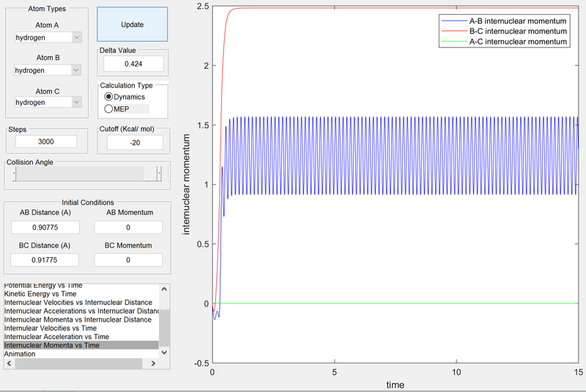The image size is (586, 392).
Task: Select Kinetic Energy vs Time
Action: click(81, 294)
